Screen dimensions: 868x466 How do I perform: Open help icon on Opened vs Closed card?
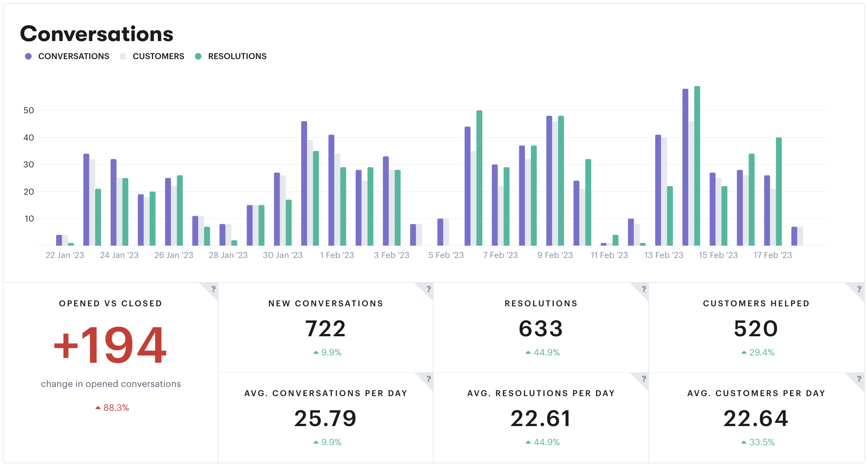click(x=213, y=289)
